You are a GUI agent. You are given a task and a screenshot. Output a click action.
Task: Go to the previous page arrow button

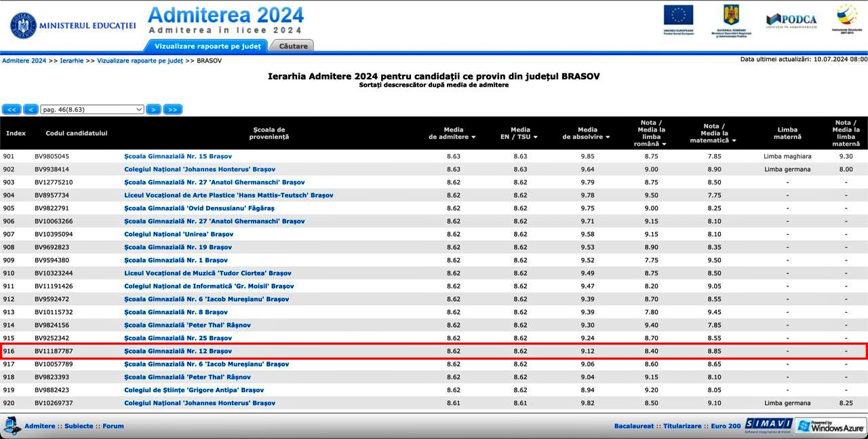(x=31, y=109)
